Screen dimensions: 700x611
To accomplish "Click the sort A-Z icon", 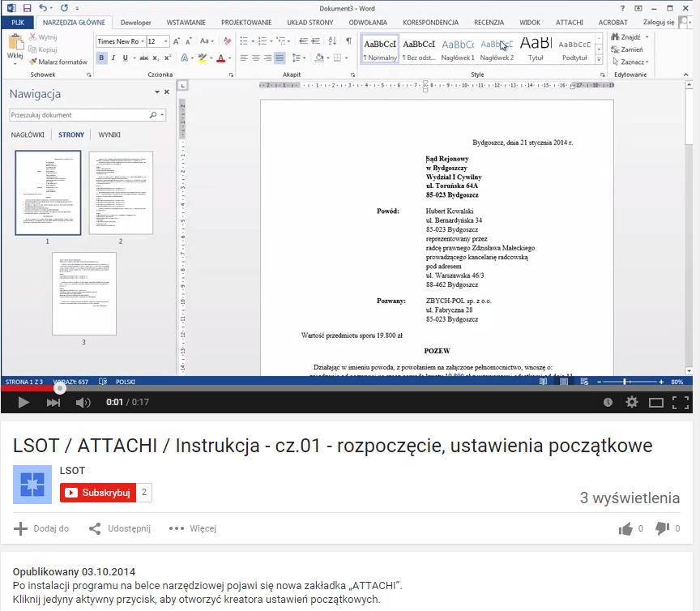I will (x=332, y=41).
